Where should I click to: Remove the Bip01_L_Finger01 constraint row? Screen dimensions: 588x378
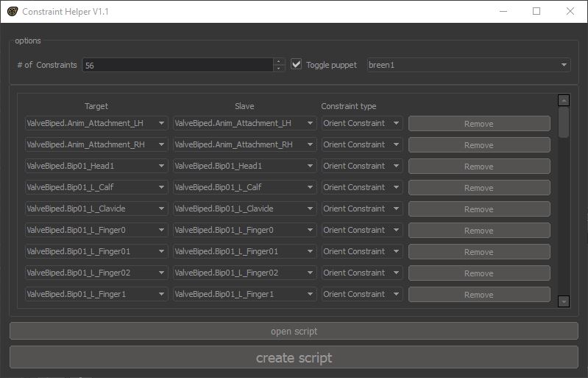479,252
